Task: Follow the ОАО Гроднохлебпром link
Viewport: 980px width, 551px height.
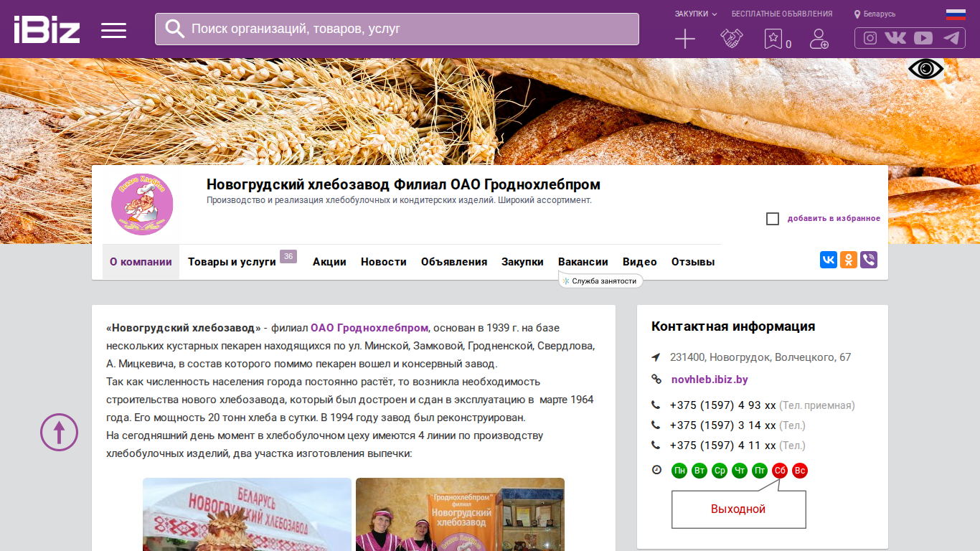Action: (x=369, y=328)
